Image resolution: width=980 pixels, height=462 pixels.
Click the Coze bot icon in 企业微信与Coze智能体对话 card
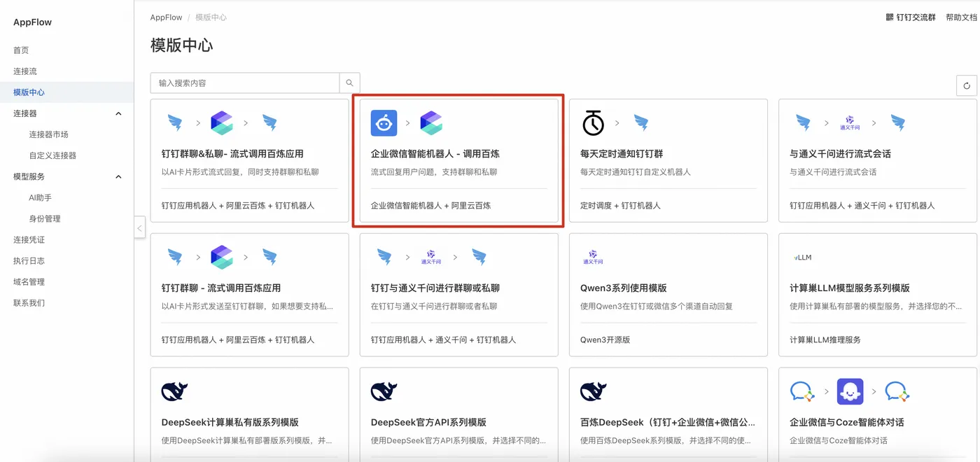[x=850, y=392]
